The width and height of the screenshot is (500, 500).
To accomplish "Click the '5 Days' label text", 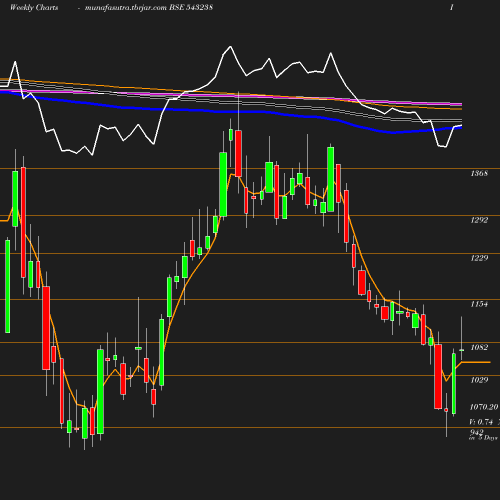I will (x=488, y=438).
